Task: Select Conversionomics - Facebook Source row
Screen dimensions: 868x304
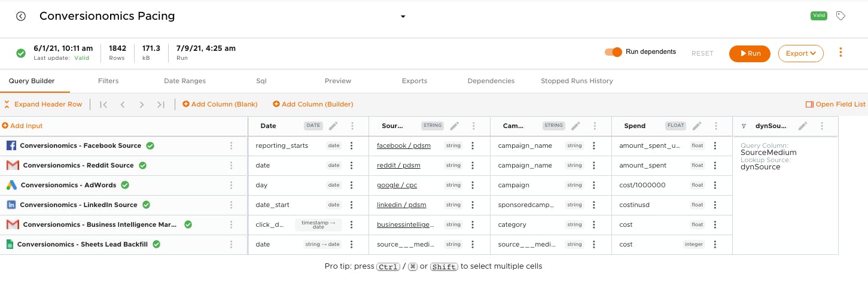Action: 124,145
